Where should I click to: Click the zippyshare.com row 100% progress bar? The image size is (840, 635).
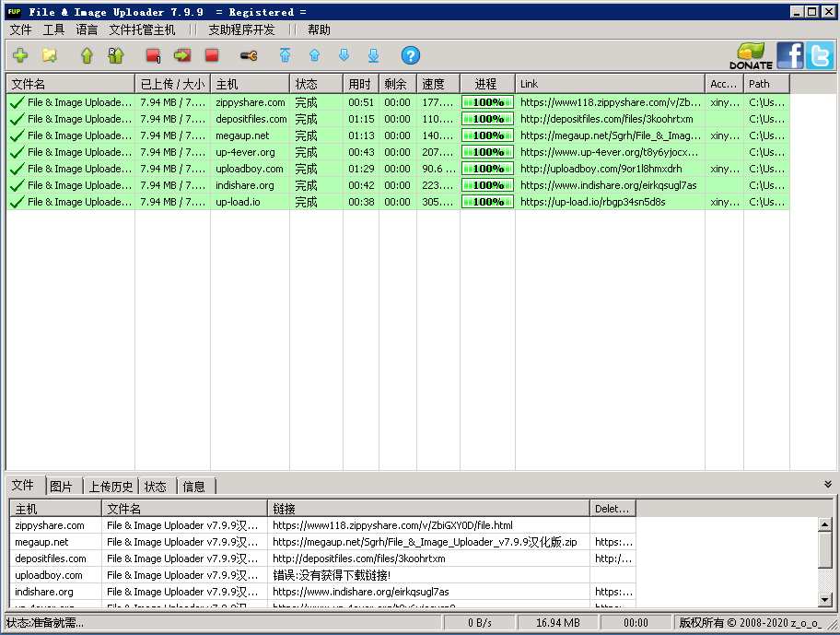(x=487, y=102)
